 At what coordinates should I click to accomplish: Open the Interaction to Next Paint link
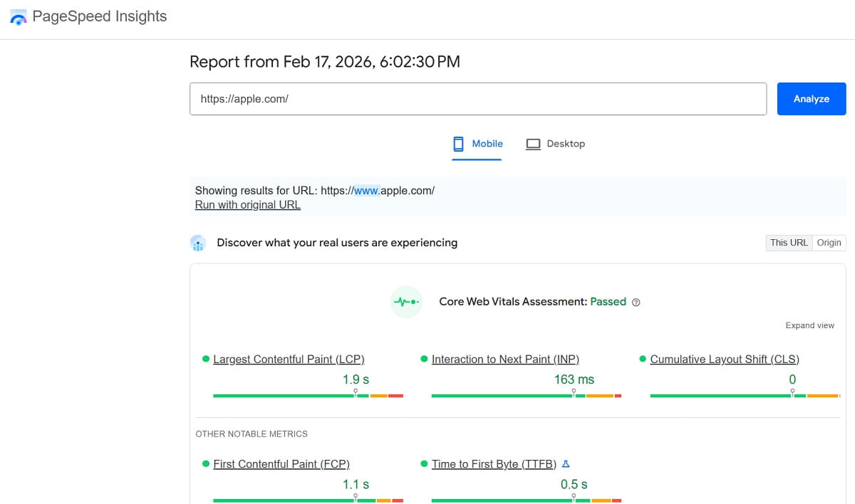(505, 359)
